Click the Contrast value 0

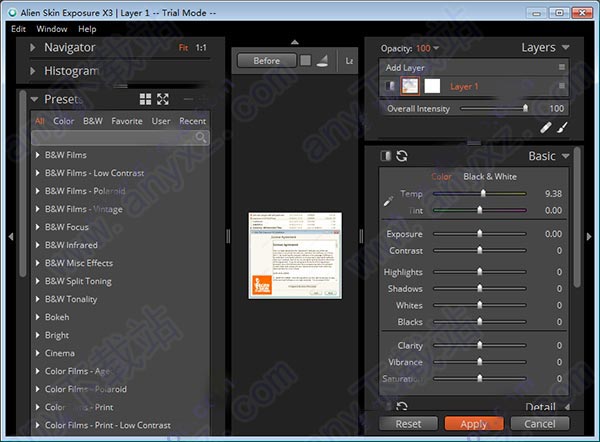(559, 251)
